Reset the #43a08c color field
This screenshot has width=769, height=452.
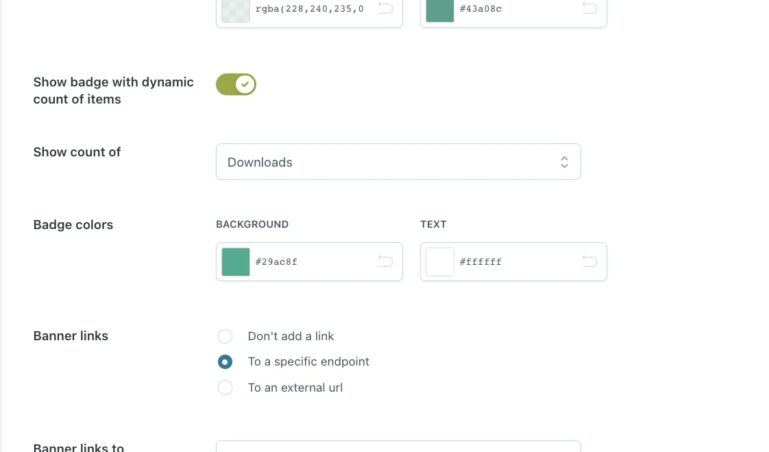click(589, 9)
